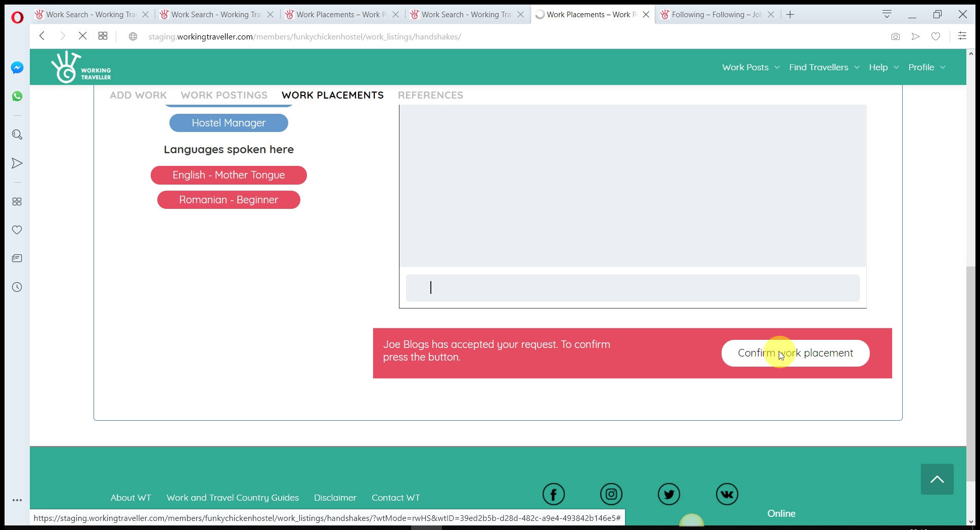Click English - Mother Tongue tag

coord(229,175)
